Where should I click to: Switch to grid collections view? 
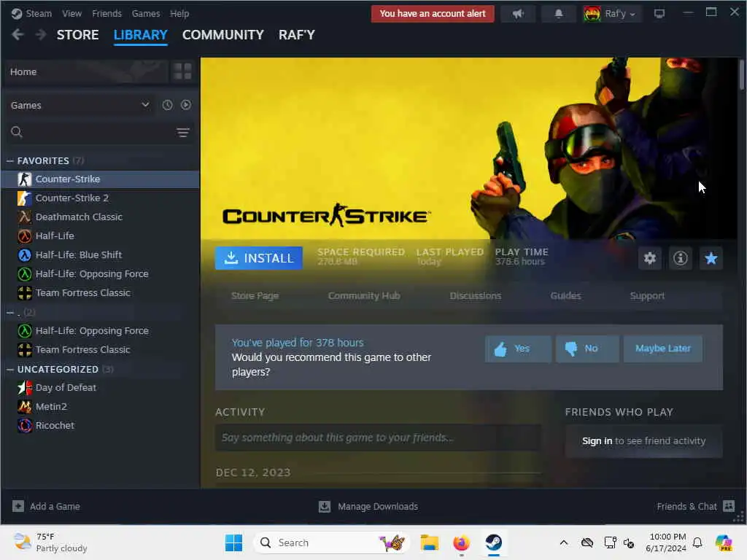point(182,72)
